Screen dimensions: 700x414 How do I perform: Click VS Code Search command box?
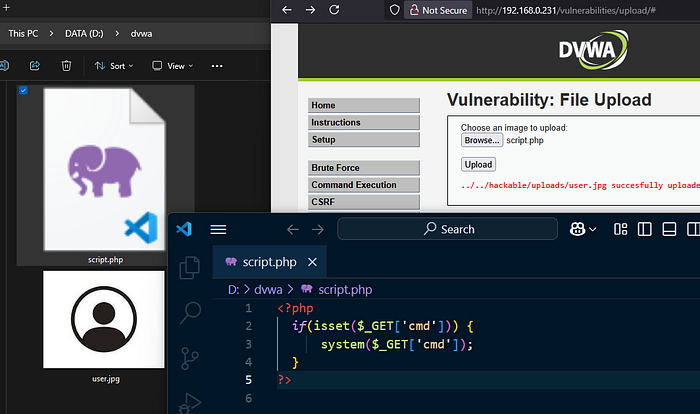click(x=447, y=229)
